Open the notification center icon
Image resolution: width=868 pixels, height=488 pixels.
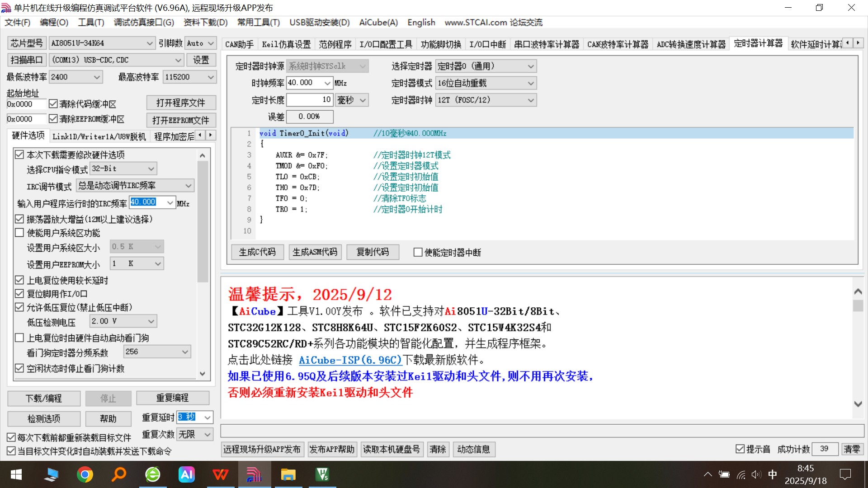(845, 474)
